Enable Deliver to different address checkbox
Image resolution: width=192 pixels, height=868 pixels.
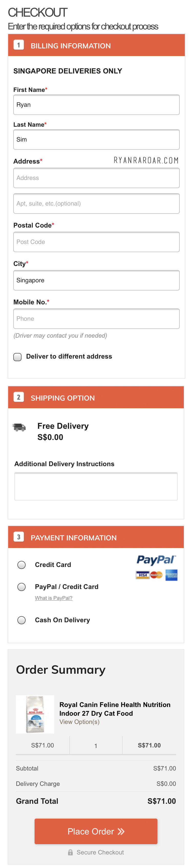pyautogui.click(x=17, y=357)
